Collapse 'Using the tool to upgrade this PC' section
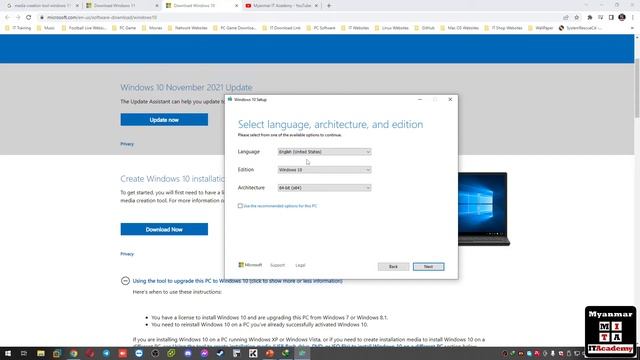Image resolution: width=640 pixels, height=360 pixels. pos(125,281)
